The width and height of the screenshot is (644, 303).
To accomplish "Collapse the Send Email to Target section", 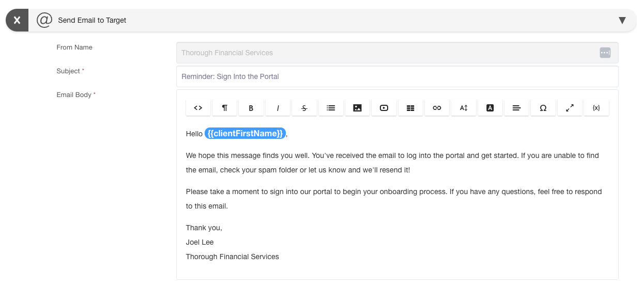I will tap(622, 21).
